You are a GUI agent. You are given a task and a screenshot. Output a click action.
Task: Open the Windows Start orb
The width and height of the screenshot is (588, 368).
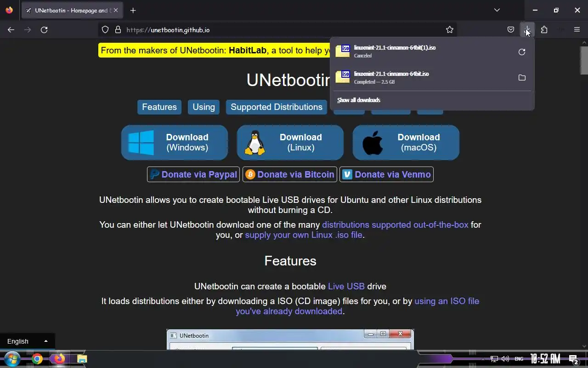coord(12,359)
